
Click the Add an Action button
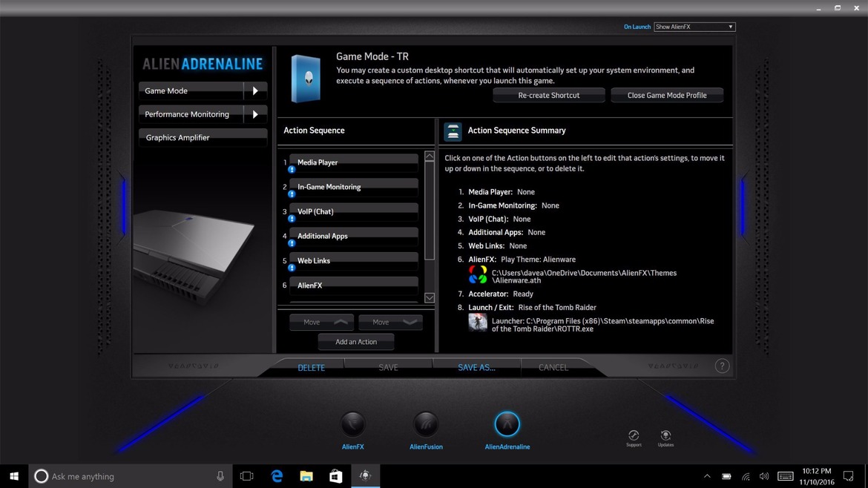(x=356, y=342)
